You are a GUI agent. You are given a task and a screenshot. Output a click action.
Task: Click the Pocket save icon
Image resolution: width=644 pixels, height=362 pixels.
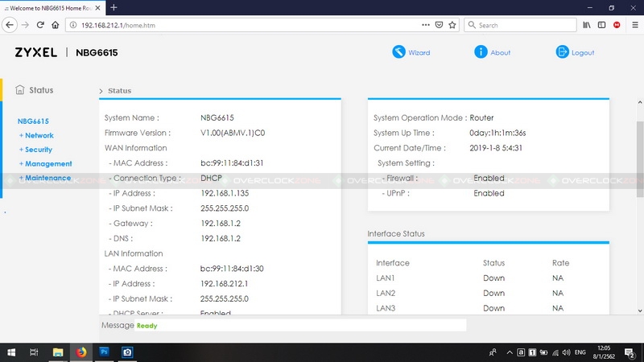pyautogui.click(x=439, y=25)
